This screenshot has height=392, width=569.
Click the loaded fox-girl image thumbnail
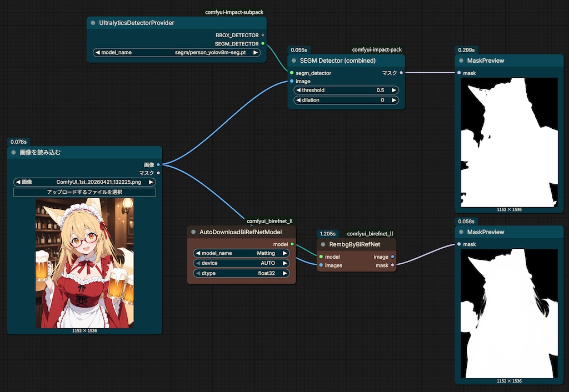pyautogui.click(x=84, y=263)
